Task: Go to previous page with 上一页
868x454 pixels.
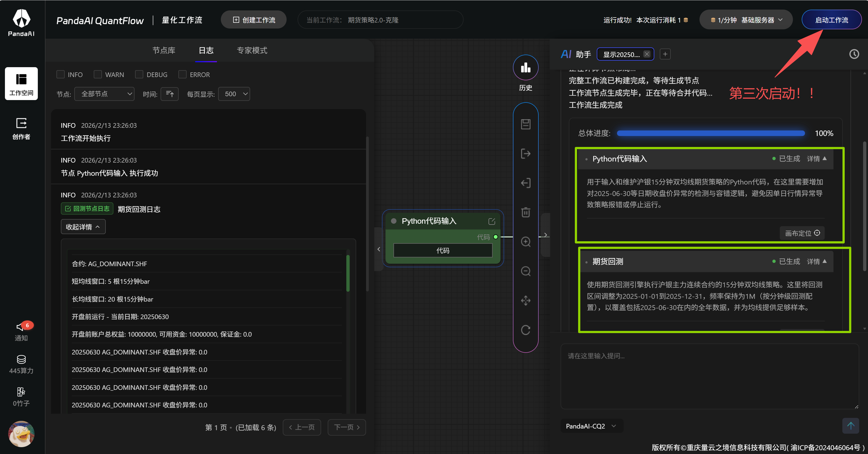Action: (x=302, y=427)
